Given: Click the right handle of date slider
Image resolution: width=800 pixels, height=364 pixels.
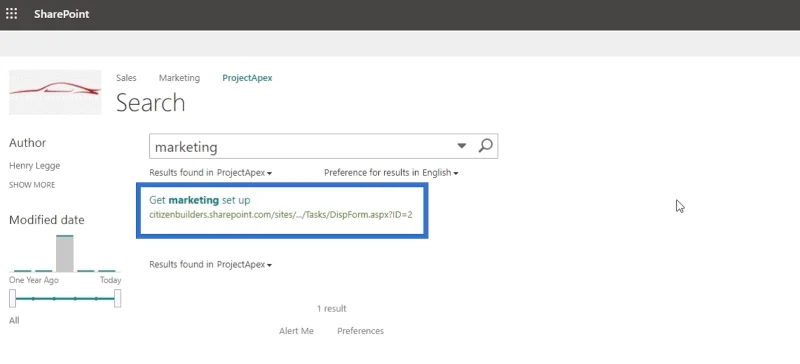Looking at the screenshot, I should [117, 299].
